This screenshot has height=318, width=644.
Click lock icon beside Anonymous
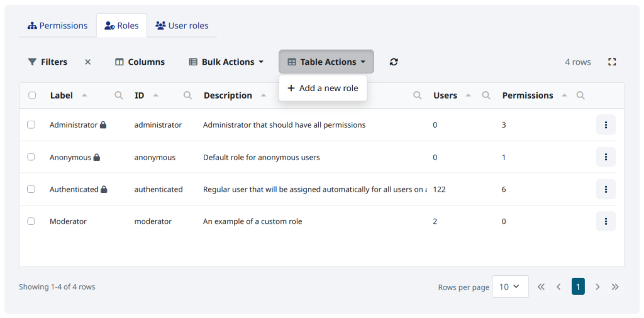tap(96, 157)
